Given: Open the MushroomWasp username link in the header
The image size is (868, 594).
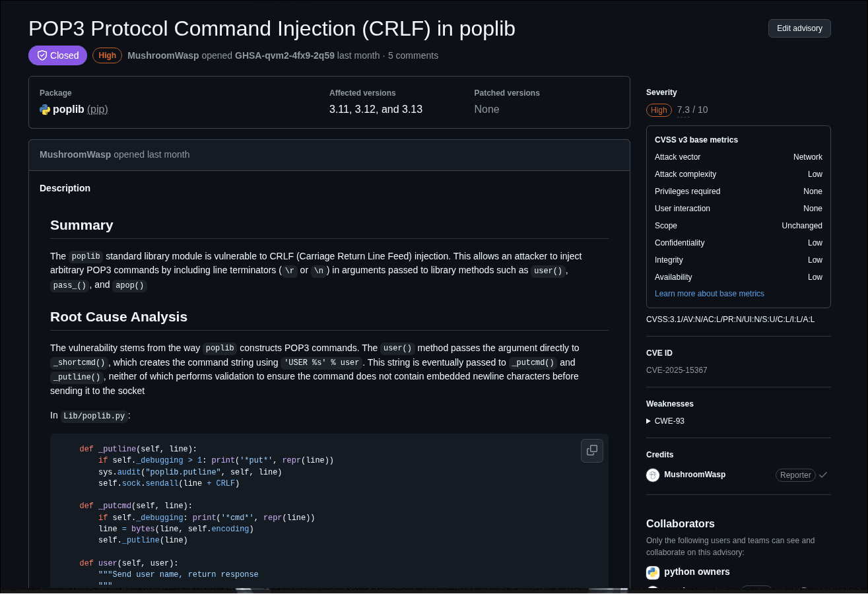Looking at the screenshot, I should (163, 55).
